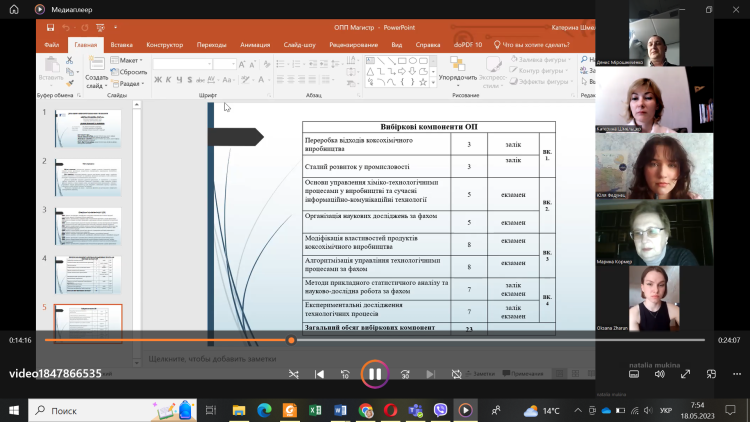Open Excel from the taskbar
750x422 pixels.
pyautogui.click(x=314, y=410)
